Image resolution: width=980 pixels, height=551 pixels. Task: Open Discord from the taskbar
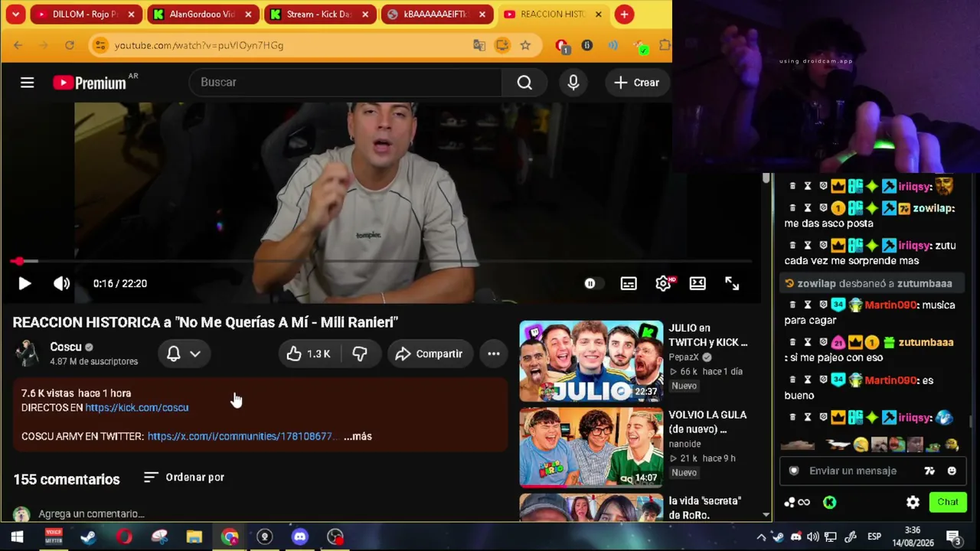pos(300,537)
